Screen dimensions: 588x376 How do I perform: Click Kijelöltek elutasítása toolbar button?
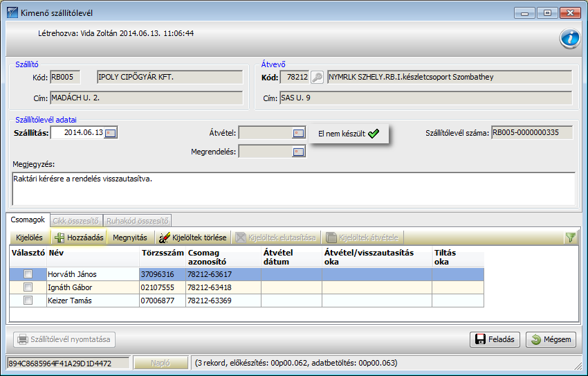click(x=275, y=238)
